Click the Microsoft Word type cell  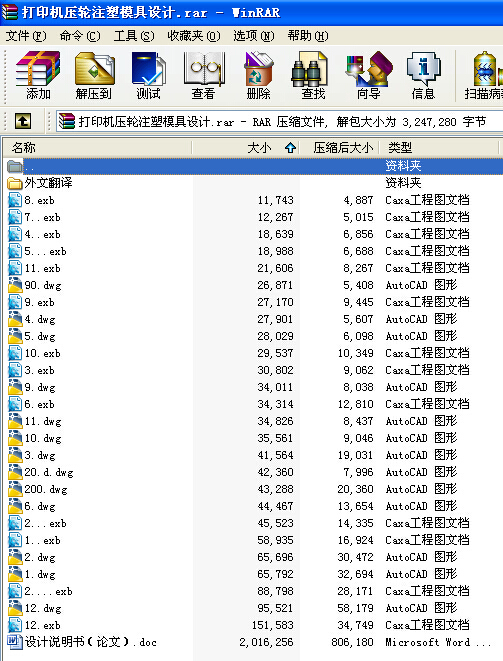pos(438,642)
